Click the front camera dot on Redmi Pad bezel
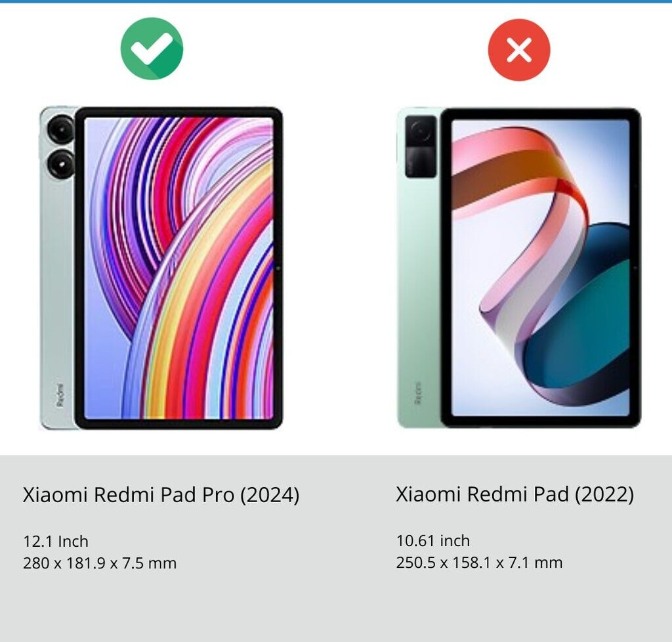The image size is (672, 642). point(635,268)
